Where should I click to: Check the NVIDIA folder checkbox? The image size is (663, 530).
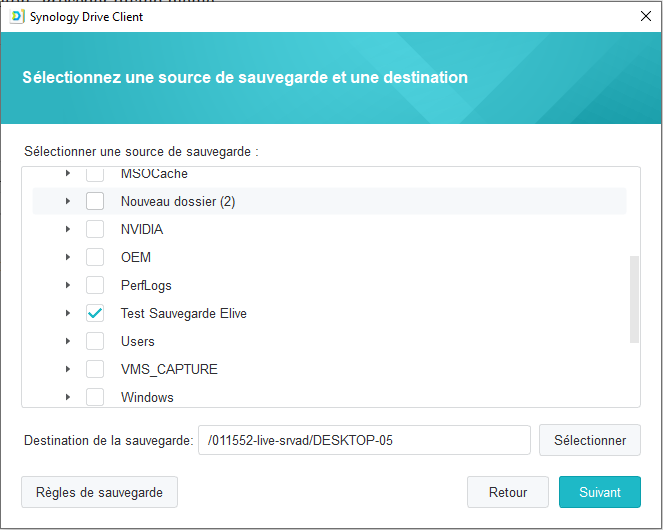[95, 229]
